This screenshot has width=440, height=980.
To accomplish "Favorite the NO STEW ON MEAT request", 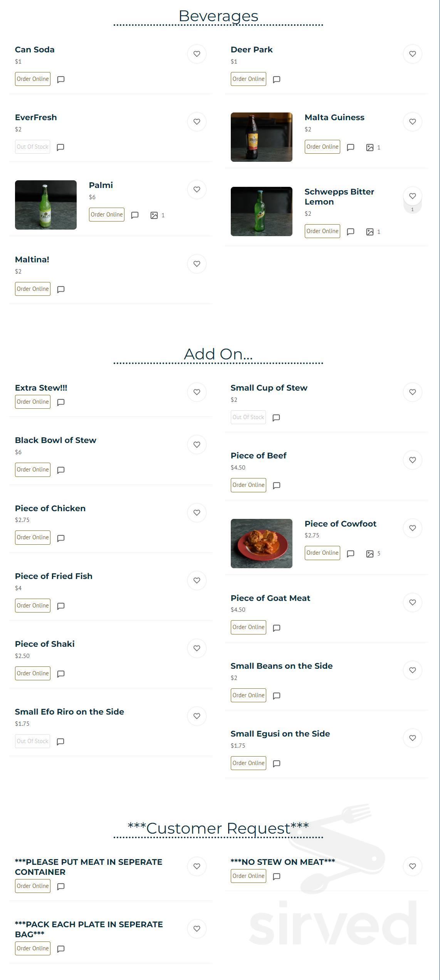I will coord(413,866).
